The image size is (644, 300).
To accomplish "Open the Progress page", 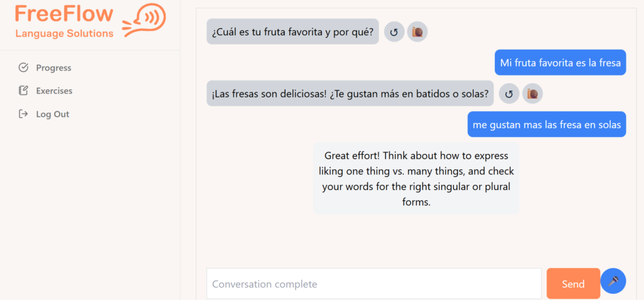I will [53, 68].
